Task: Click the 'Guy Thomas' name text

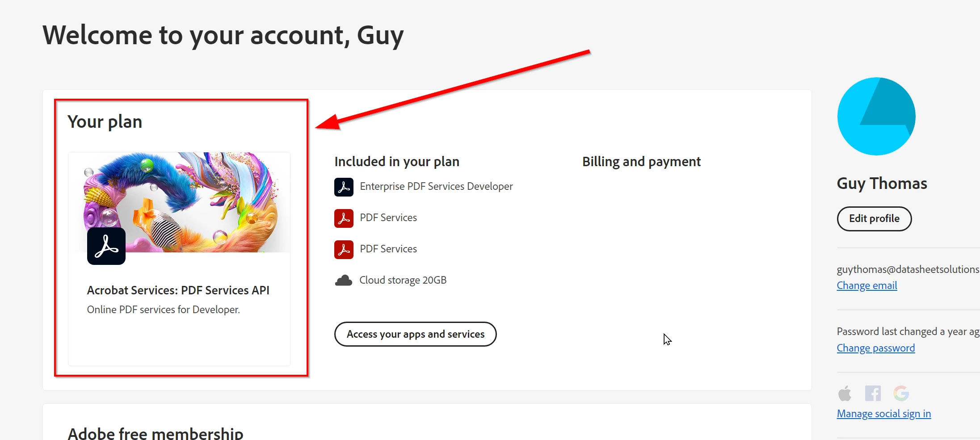Action: [x=882, y=184]
